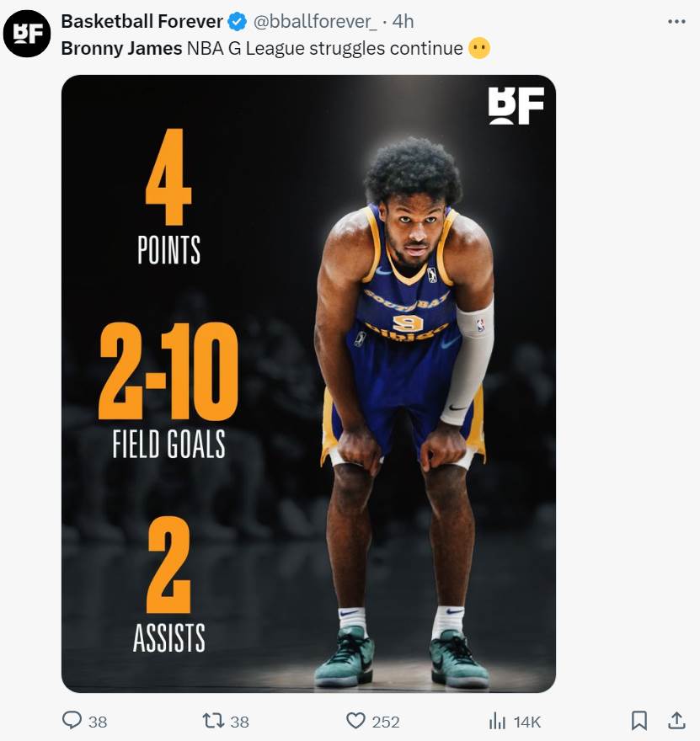Click the 252 likes count
Image resolution: width=700 pixels, height=741 pixels.
point(386,722)
